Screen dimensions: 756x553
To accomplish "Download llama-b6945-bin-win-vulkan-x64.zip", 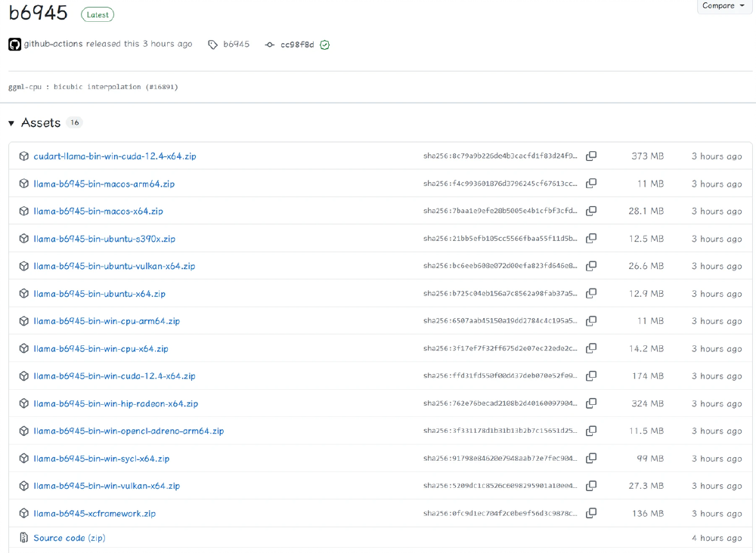I will (107, 486).
